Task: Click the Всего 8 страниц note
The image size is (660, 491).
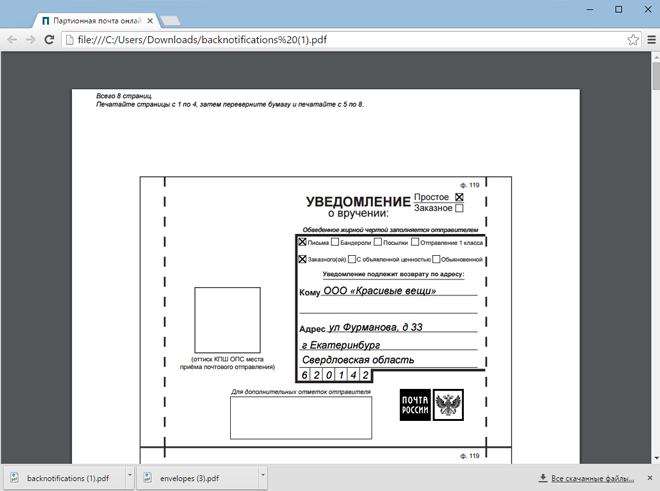Action: pos(124,96)
